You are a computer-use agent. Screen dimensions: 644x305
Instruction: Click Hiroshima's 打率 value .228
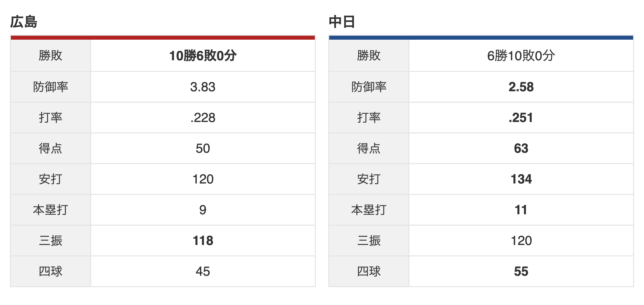[203, 118]
